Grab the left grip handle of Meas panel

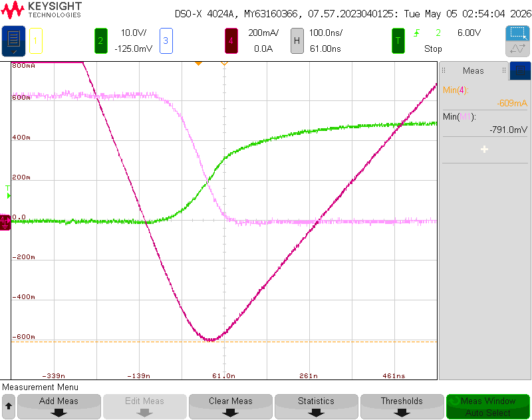(x=444, y=70)
